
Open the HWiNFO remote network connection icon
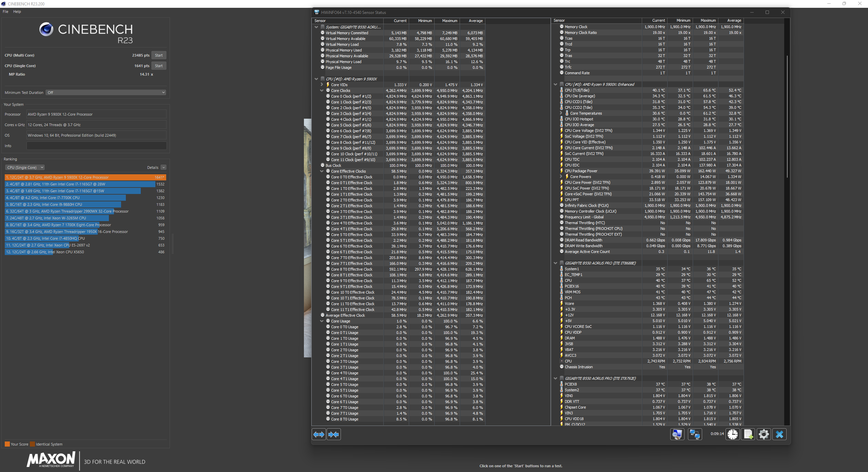click(x=695, y=434)
